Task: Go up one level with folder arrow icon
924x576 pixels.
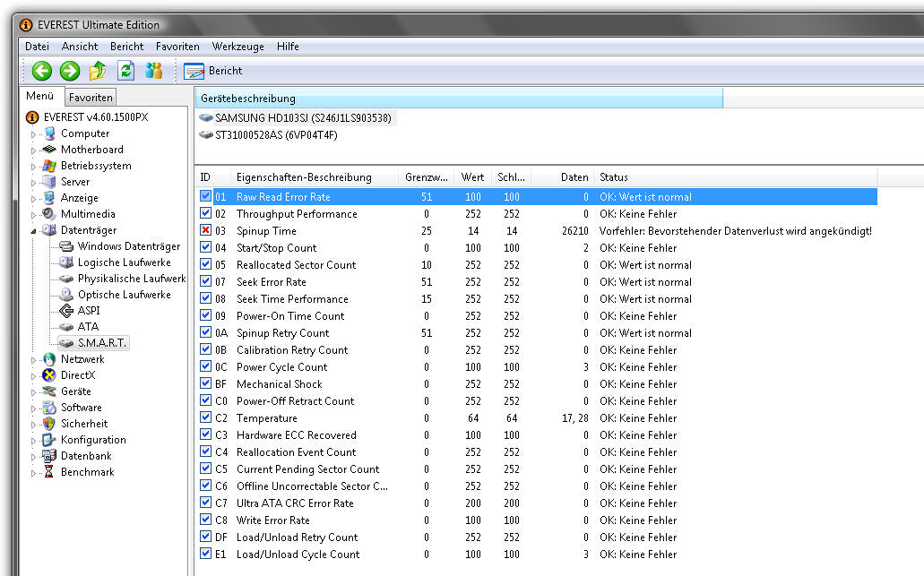Action: 98,71
